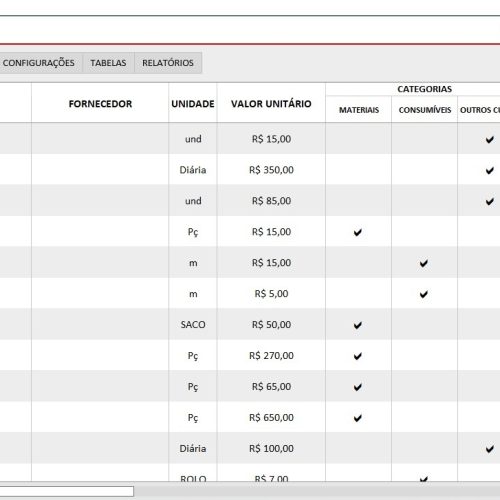Toggle Outros checkmark in R$ 350,00 row
This screenshot has height=500, width=500.
(490, 170)
